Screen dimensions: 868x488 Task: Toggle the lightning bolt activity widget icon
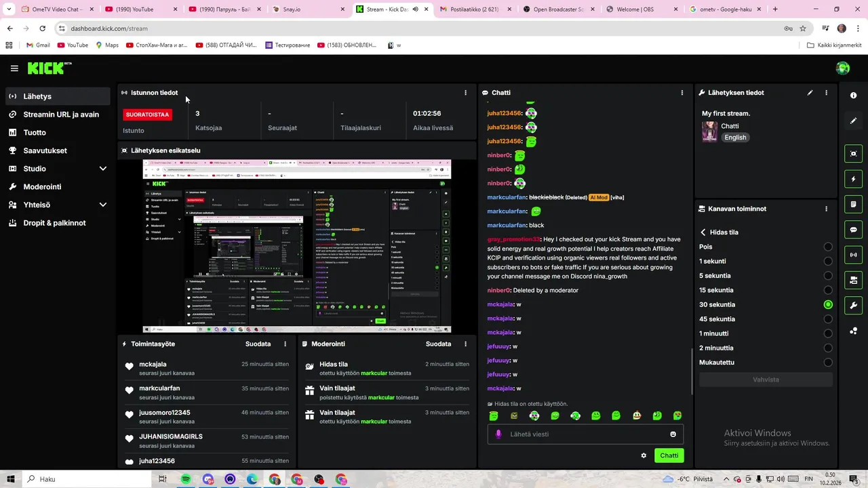click(854, 179)
